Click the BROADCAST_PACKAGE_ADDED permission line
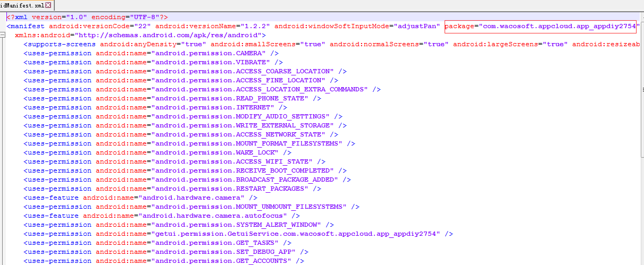The image size is (644, 265). [x=187, y=179]
